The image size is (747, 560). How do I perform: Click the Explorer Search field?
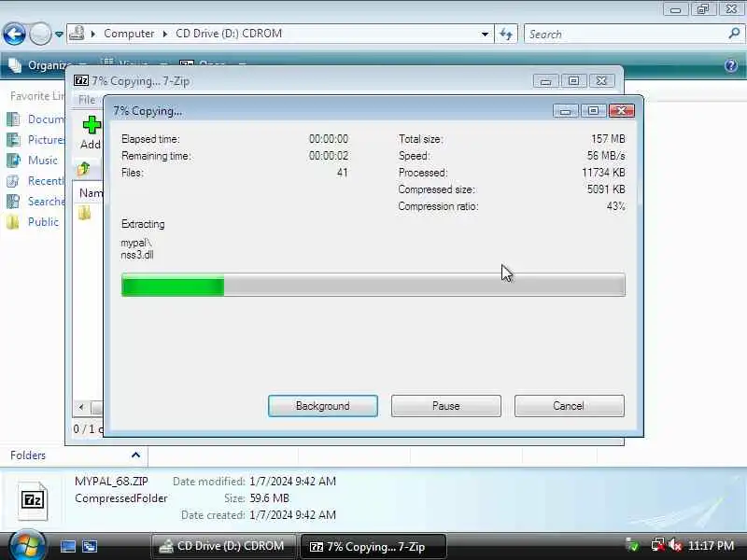coord(627,35)
